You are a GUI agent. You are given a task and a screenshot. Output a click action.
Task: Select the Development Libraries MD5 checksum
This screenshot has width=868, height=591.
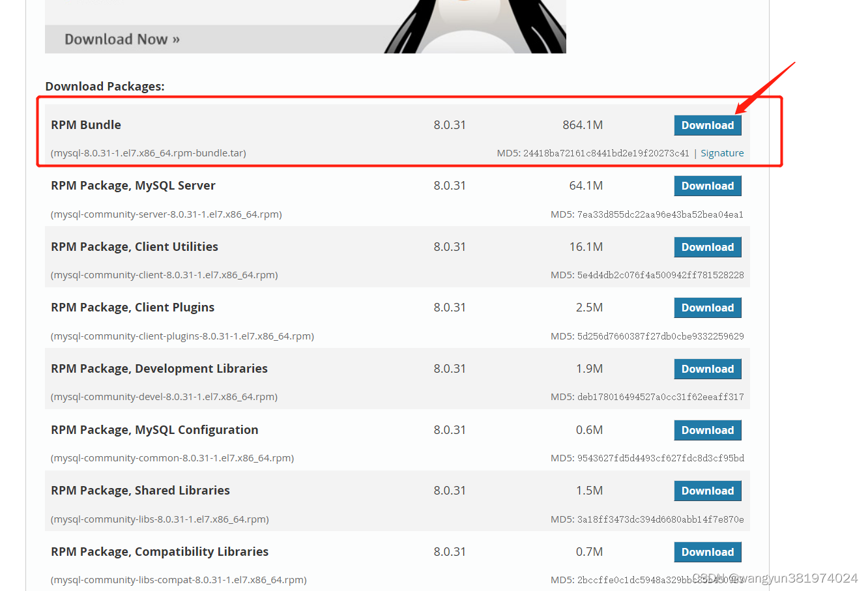(660, 397)
